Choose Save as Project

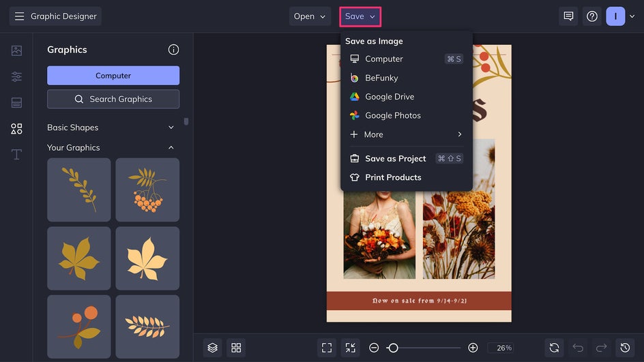[406, 158]
